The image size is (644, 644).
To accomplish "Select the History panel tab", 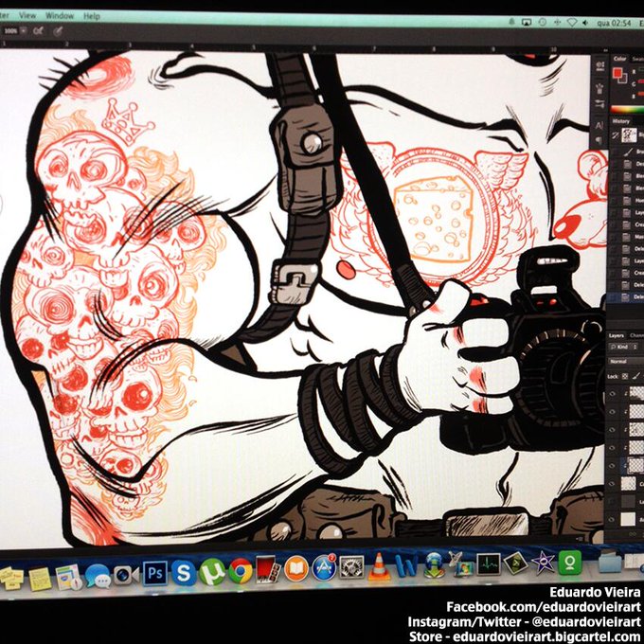I will pyautogui.click(x=620, y=121).
